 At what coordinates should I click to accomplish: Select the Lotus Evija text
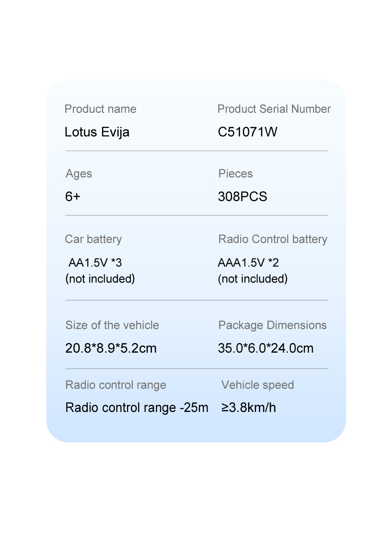point(97,132)
